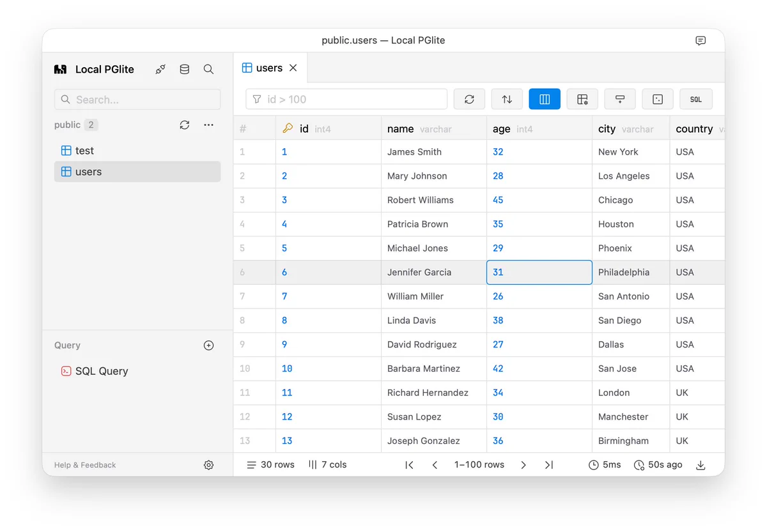Image resolution: width=767 pixels, height=532 pixels.
Task: Click the connection plug icon in sidebar header
Action: tap(160, 69)
